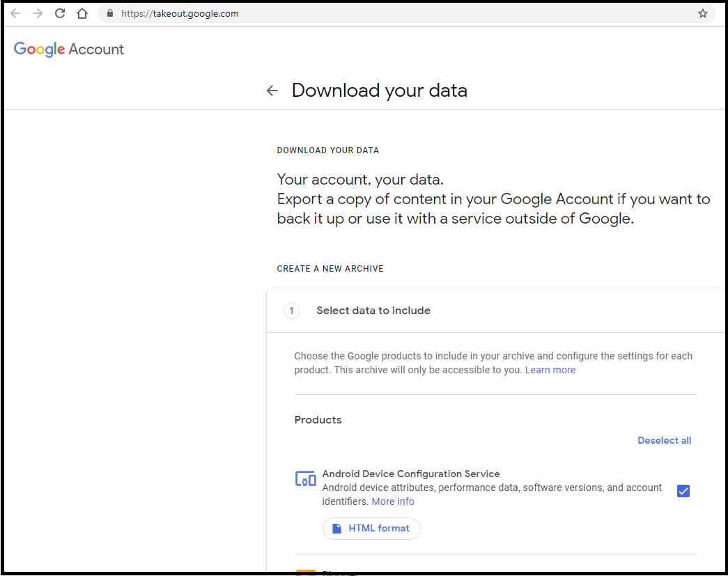Go back using arrow beside Download your data
Screen dimensions: 728x576
[x=272, y=91]
